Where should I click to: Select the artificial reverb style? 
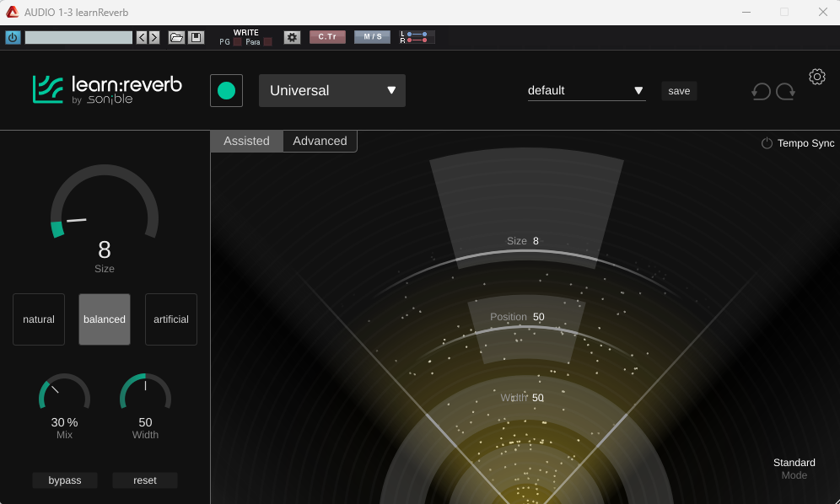171,319
